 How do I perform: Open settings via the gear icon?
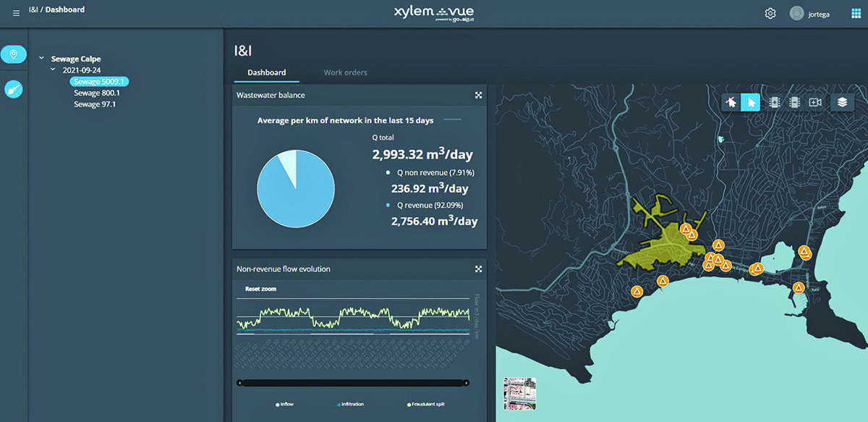coord(770,14)
